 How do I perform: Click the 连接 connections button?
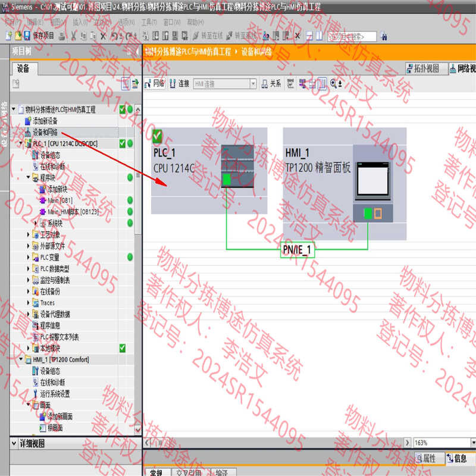pos(180,83)
